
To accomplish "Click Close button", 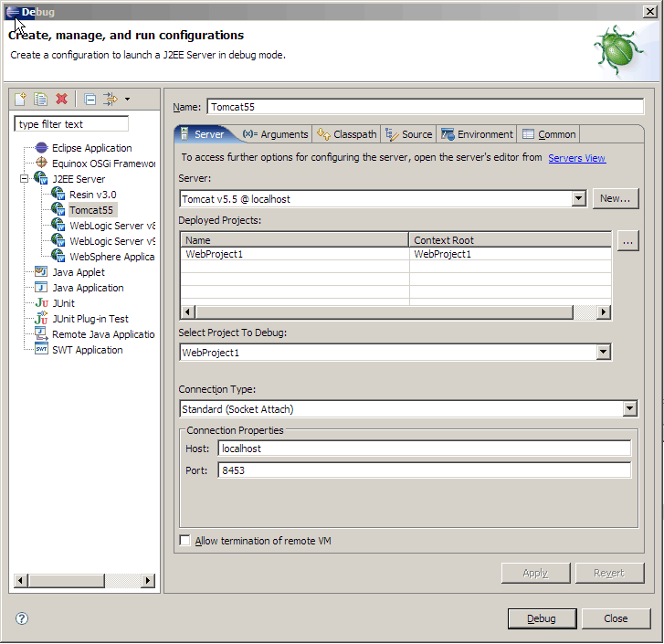I will (x=616, y=618).
